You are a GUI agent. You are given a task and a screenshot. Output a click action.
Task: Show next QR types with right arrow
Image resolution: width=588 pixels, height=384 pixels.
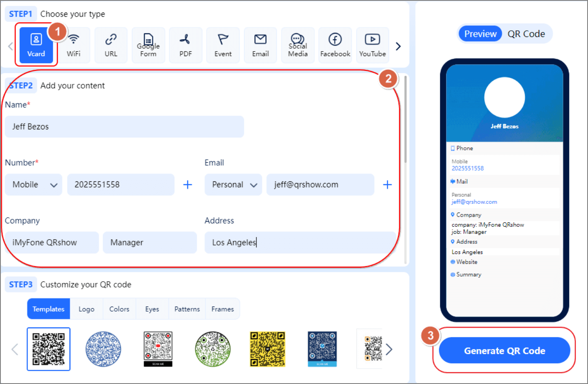tap(398, 46)
